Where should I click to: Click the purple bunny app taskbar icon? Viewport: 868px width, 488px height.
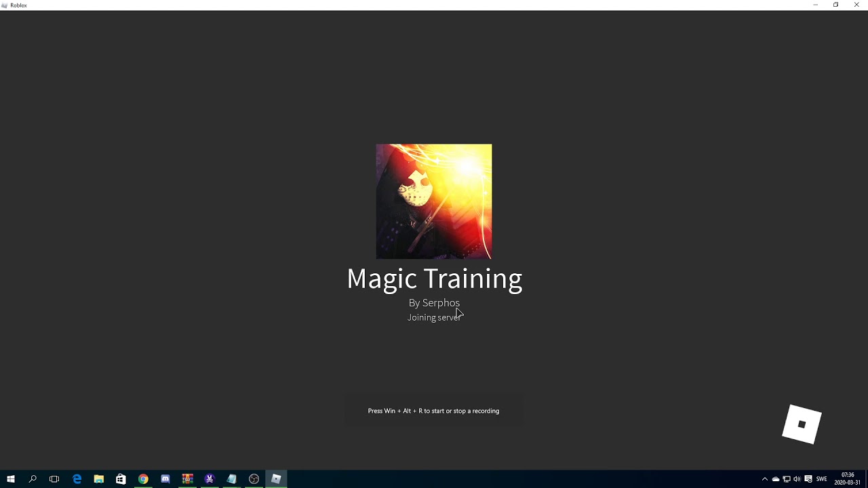pos(210,479)
